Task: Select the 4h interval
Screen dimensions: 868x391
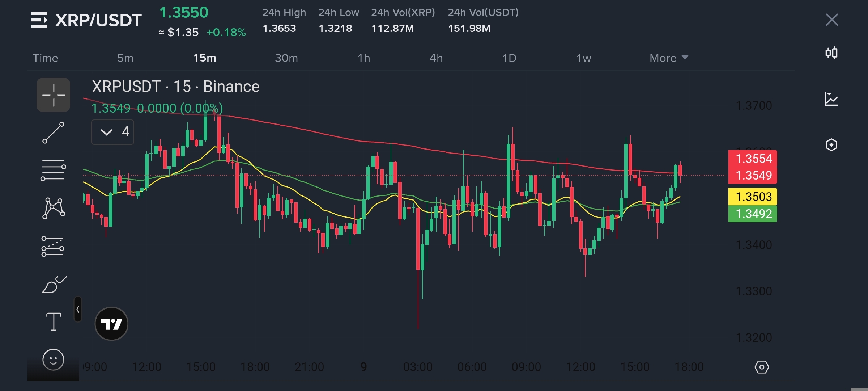Action: 436,58
